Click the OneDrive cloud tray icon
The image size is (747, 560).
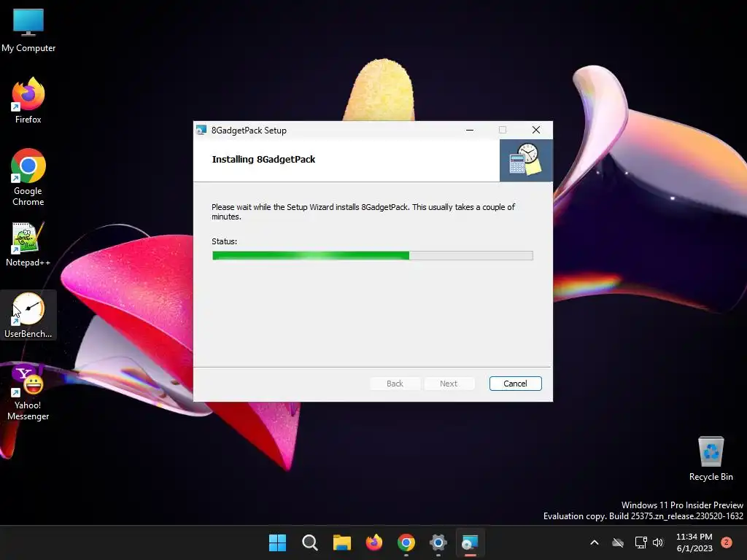pos(618,542)
